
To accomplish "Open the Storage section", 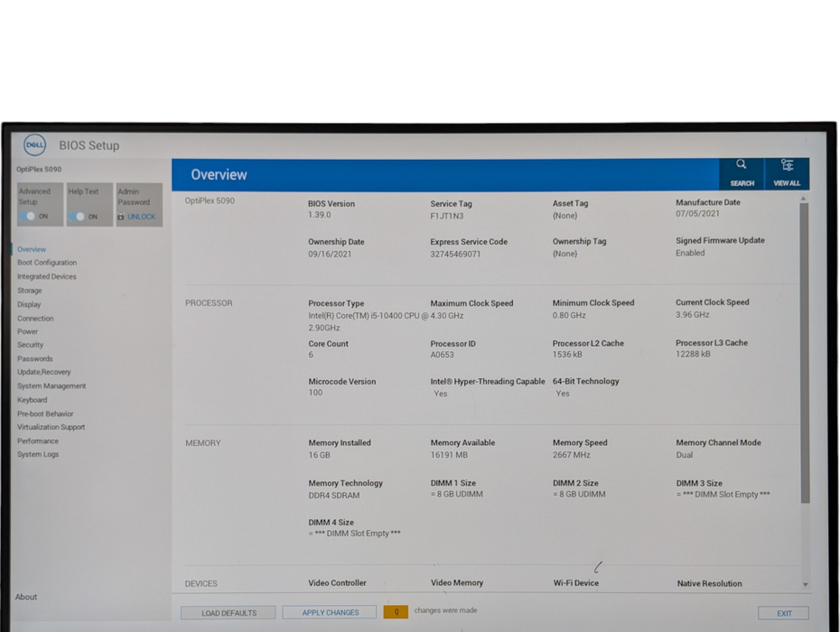I will (30, 291).
